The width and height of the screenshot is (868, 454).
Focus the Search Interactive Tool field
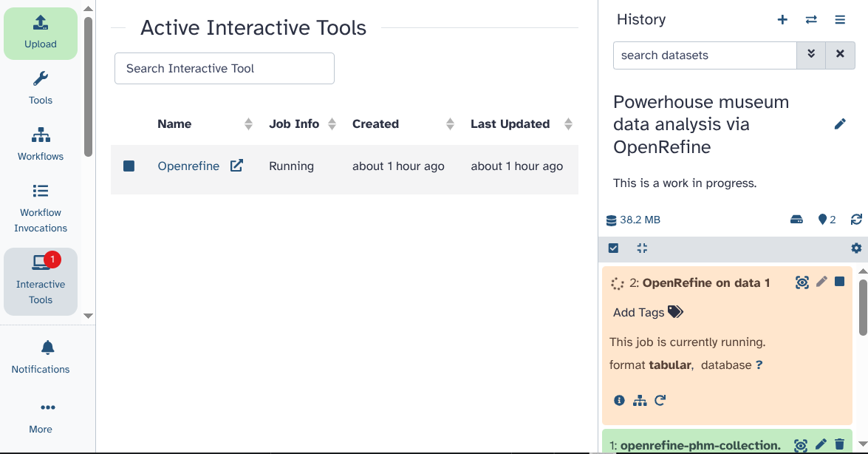pyautogui.click(x=224, y=68)
